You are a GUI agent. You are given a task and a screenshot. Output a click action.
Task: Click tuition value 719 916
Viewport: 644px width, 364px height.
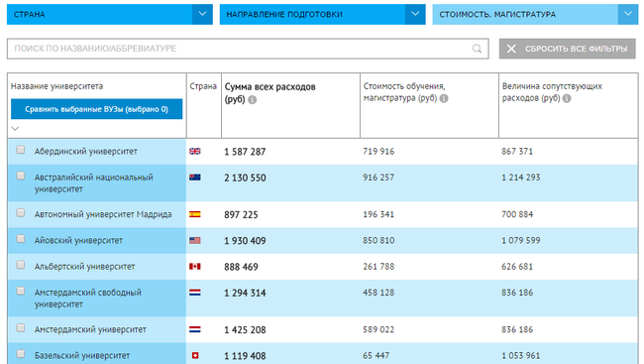tap(378, 152)
